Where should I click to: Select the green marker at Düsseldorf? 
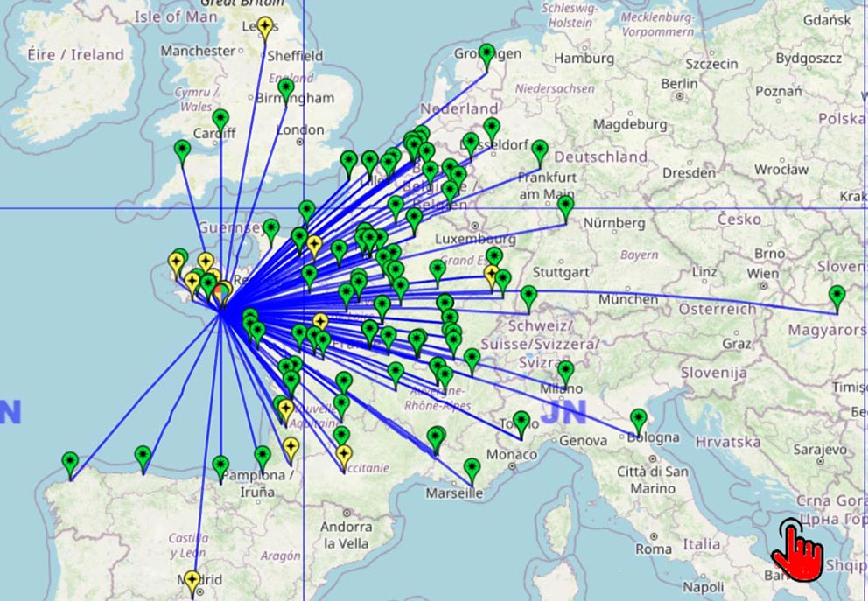471,143
